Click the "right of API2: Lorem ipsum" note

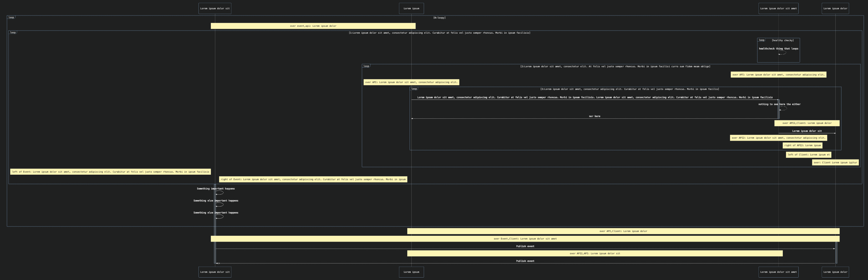pyautogui.click(x=802, y=145)
